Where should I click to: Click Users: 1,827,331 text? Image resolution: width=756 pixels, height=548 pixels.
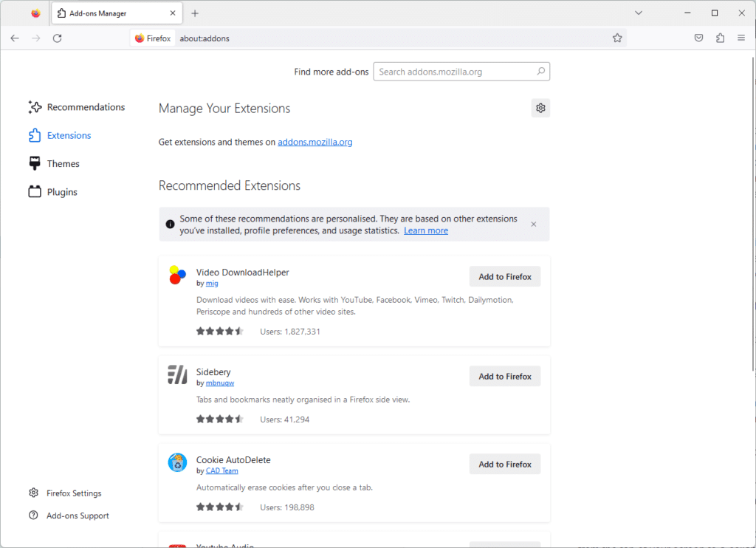click(289, 332)
